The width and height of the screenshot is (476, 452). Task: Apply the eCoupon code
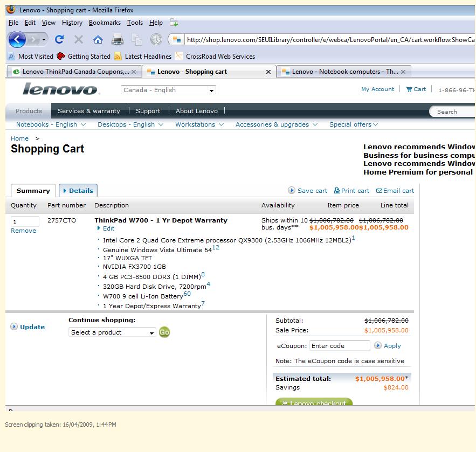click(x=388, y=345)
